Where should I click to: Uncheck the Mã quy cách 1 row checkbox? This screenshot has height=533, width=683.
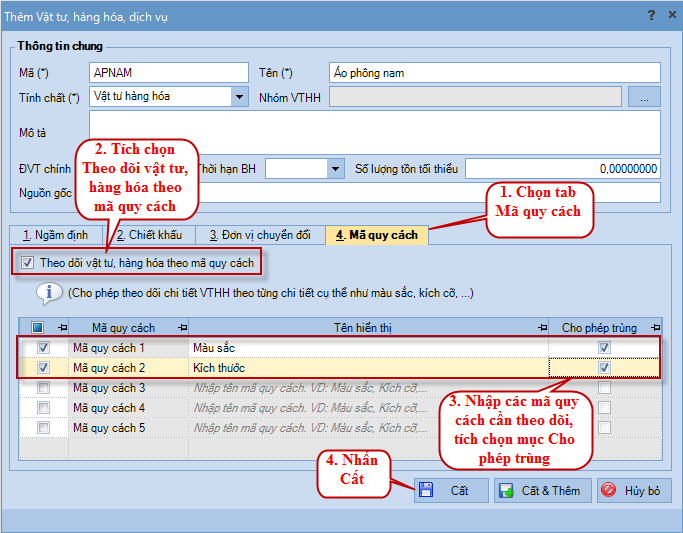pyautogui.click(x=43, y=347)
